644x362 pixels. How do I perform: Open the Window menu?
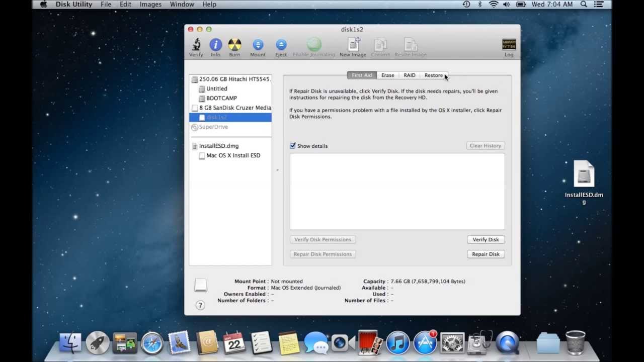(x=182, y=4)
